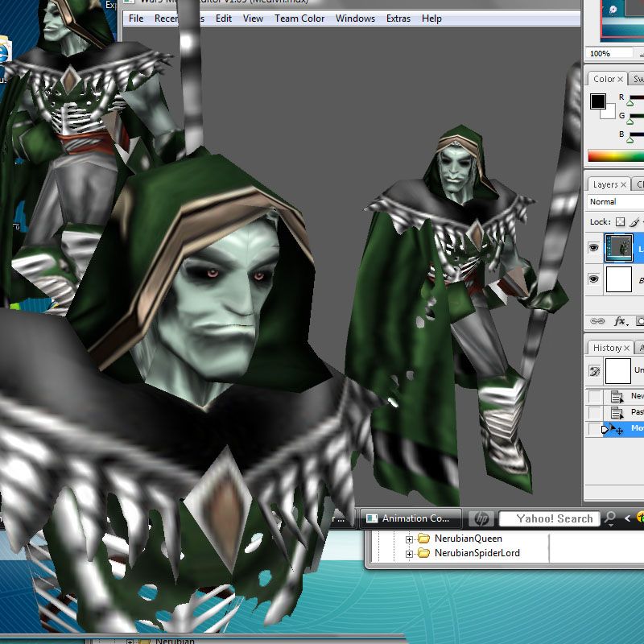The width and height of the screenshot is (644, 644).
Task: Click the HP logo in taskbar
Action: tap(481, 518)
